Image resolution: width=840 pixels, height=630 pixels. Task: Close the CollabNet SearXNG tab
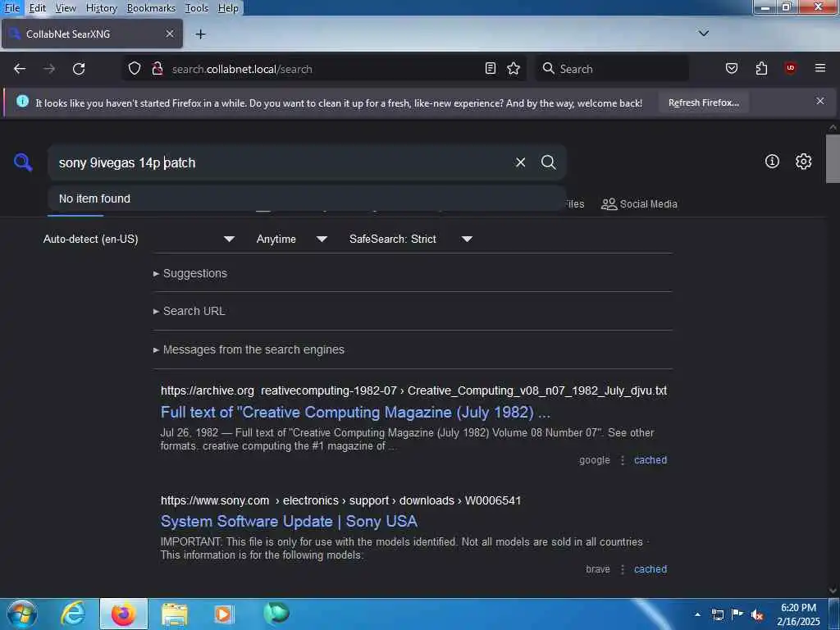169,34
